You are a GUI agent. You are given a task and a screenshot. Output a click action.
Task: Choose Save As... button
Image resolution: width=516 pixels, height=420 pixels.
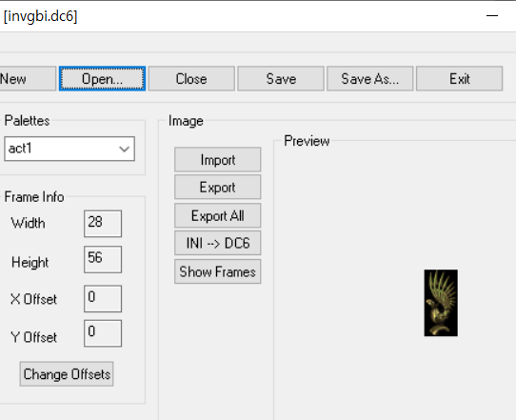(370, 79)
